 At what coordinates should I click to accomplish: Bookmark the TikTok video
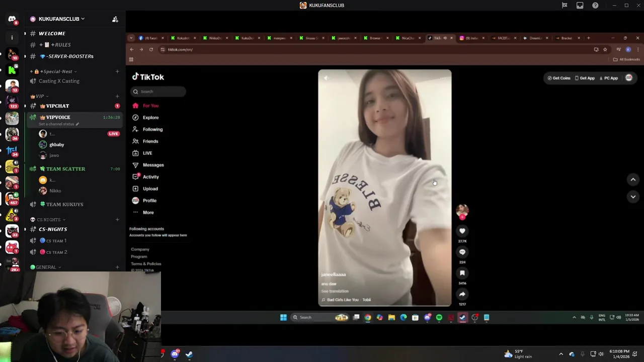(462, 273)
